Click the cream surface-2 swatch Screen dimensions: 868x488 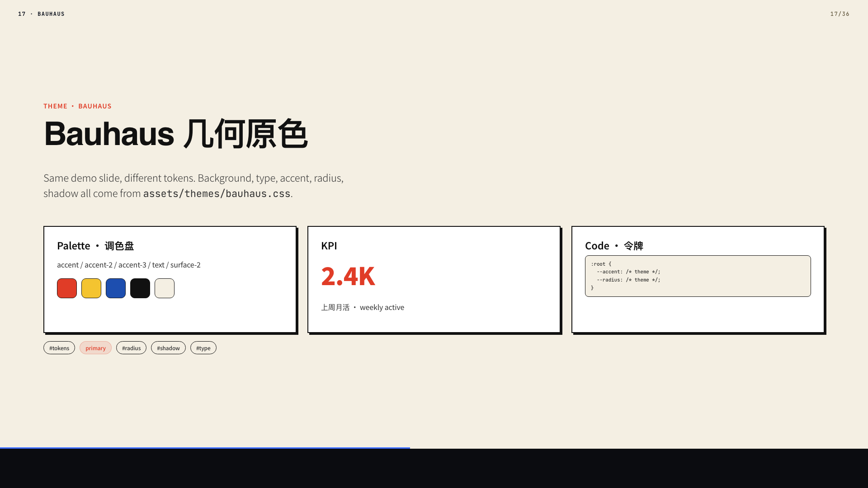point(165,288)
